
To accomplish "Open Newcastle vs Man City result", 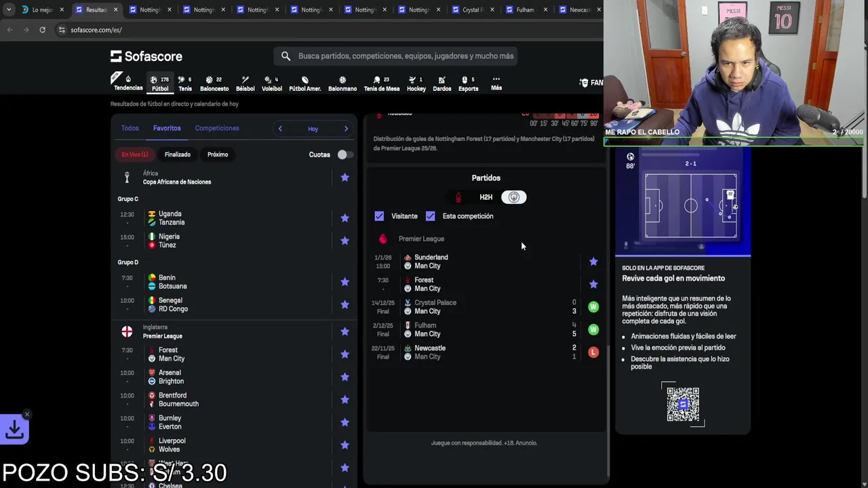I will [486, 352].
